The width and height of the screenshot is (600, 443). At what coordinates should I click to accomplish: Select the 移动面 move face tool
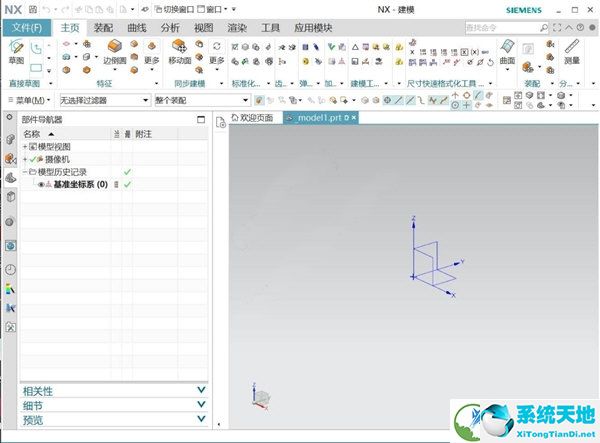179,52
